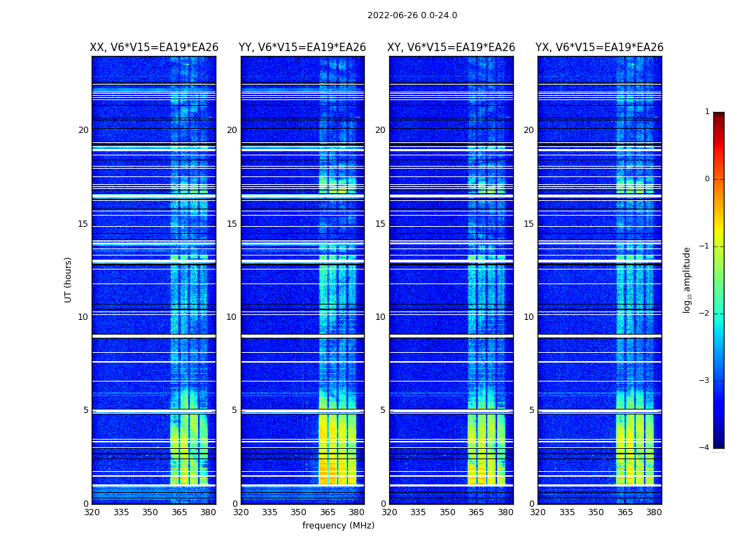
Task: Click the colorbar tick label 0
Action: point(707,179)
